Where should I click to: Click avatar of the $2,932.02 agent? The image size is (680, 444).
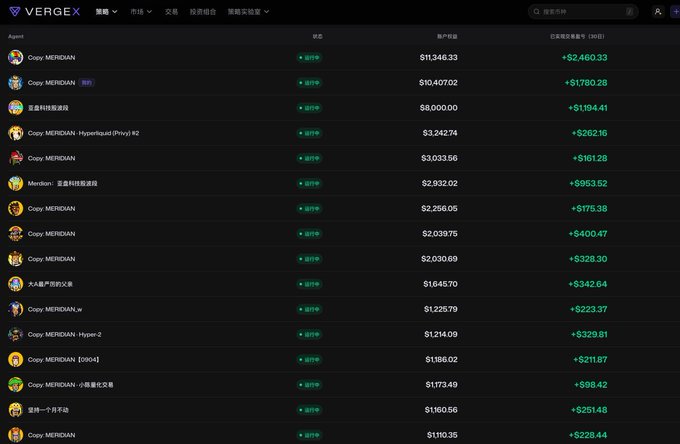[x=16, y=183]
